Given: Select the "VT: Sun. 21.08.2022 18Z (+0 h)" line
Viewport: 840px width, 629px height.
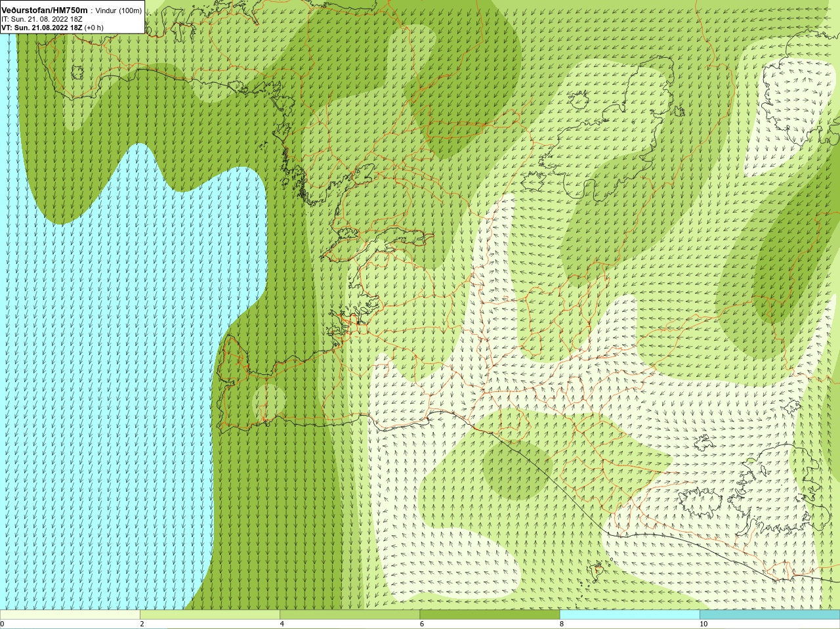Looking at the screenshot, I should tap(52, 28).
